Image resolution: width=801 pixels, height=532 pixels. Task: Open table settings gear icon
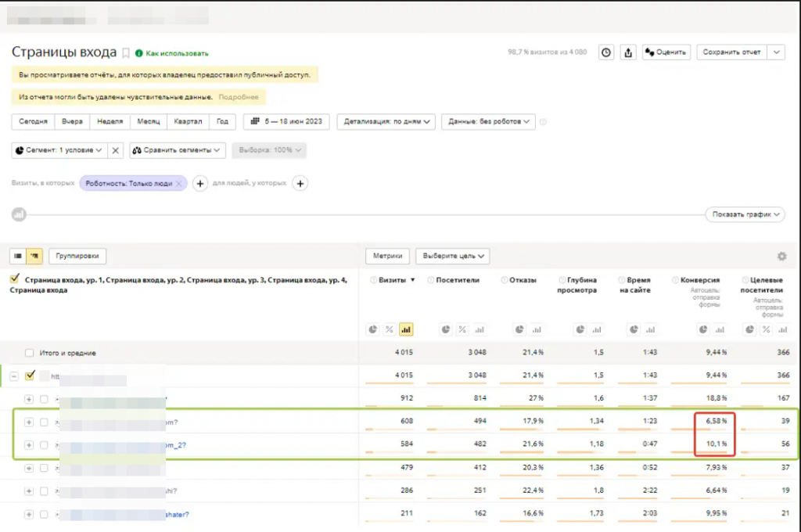(x=781, y=256)
